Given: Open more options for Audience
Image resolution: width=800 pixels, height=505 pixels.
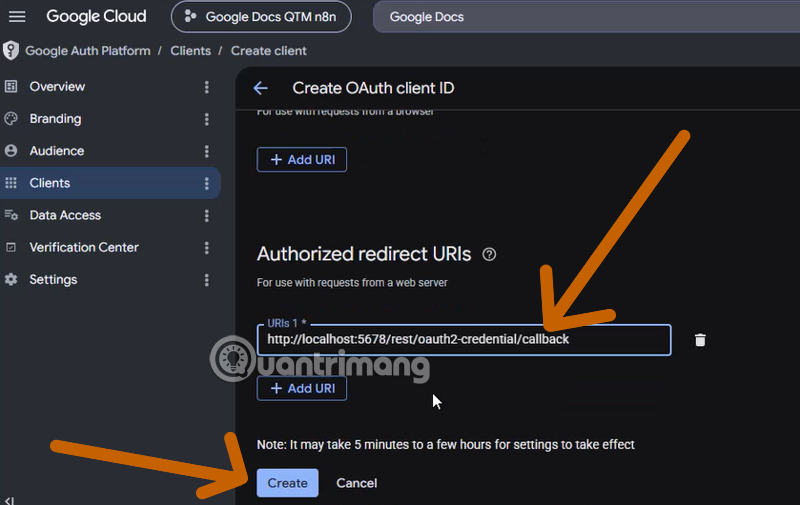Looking at the screenshot, I should tap(207, 151).
